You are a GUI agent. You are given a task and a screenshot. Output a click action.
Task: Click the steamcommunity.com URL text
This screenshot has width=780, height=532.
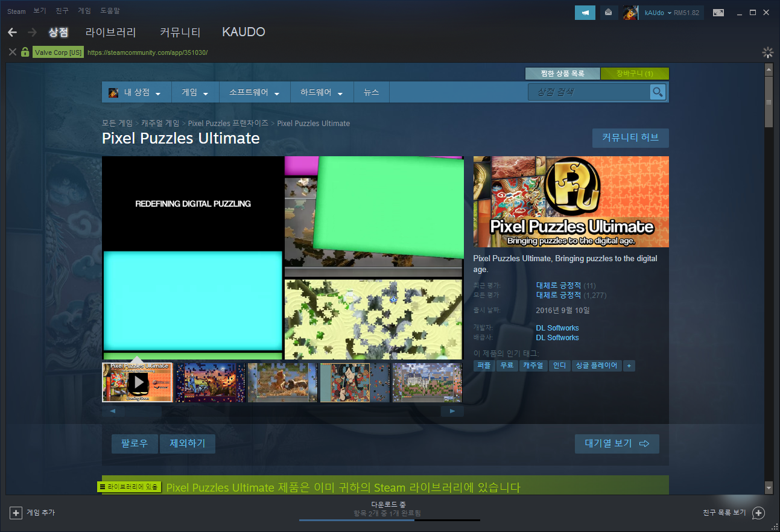point(147,52)
